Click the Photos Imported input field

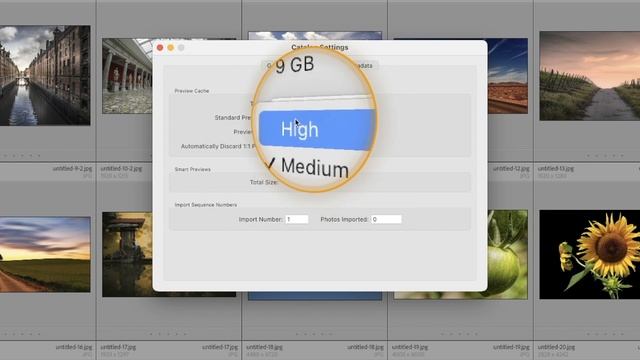pyautogui.click(x=386, y=219)
